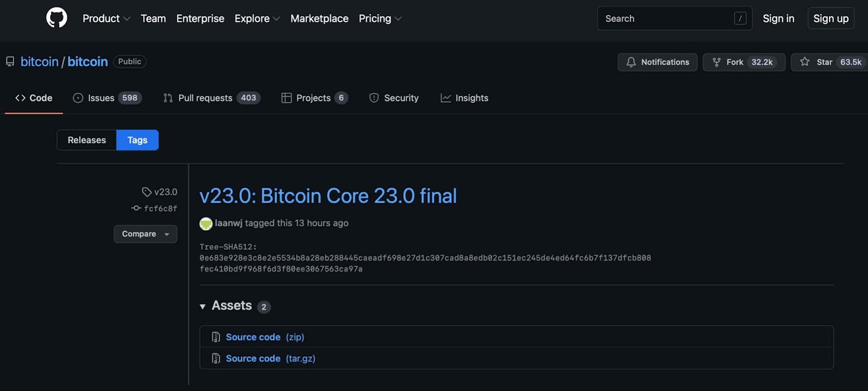Open the v23.0 tag link

coord(165,192)
